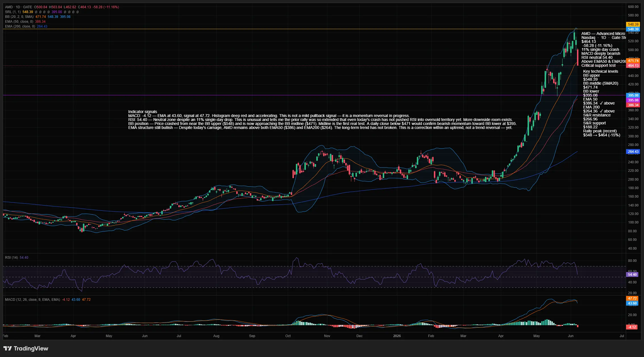Click the Sep label on the time axis

pyautogui.click(x=252, y=336)
